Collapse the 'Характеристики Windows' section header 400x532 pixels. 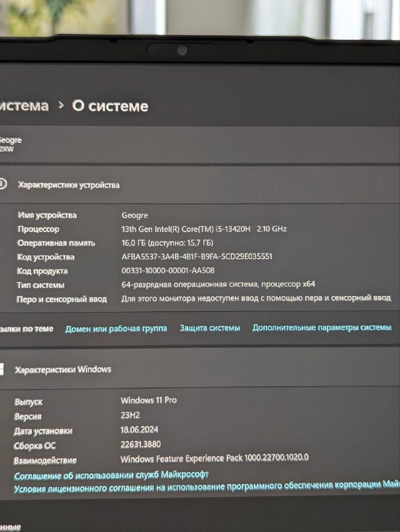coord(200,369)
